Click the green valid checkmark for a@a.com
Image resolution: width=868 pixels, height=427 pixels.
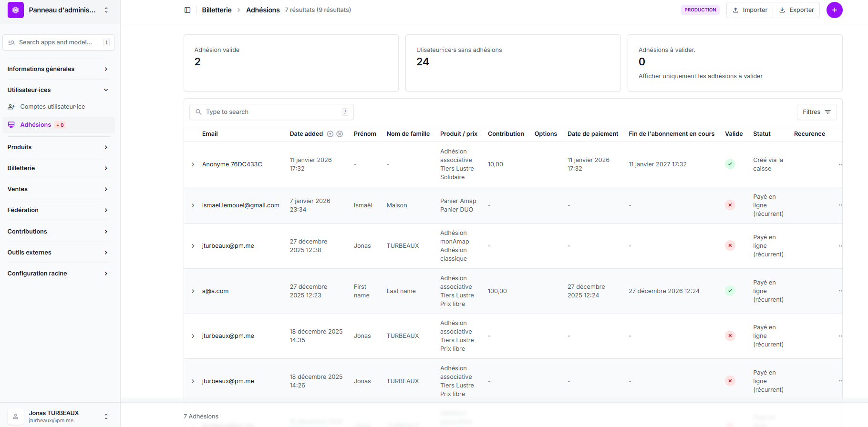(730, 291)
